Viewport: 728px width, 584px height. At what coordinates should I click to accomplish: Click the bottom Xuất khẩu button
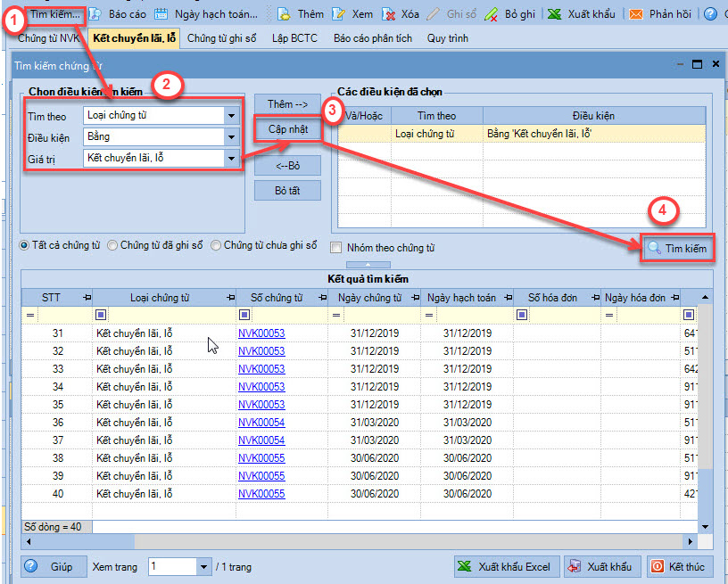point(602,566)
